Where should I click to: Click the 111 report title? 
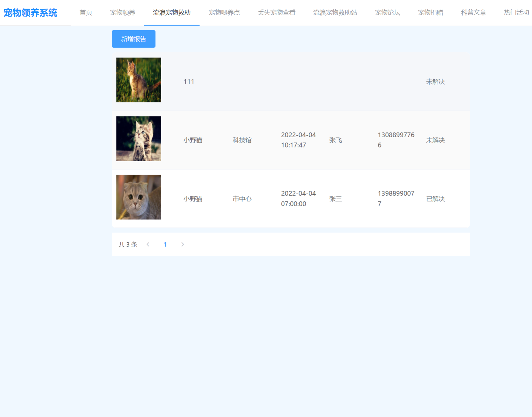coord(189,82)
